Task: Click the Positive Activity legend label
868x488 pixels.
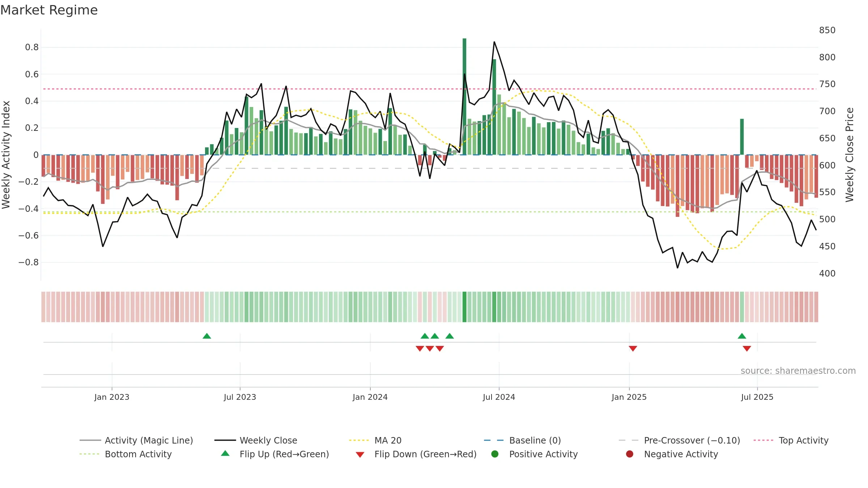Action: [x=544, y=454]
